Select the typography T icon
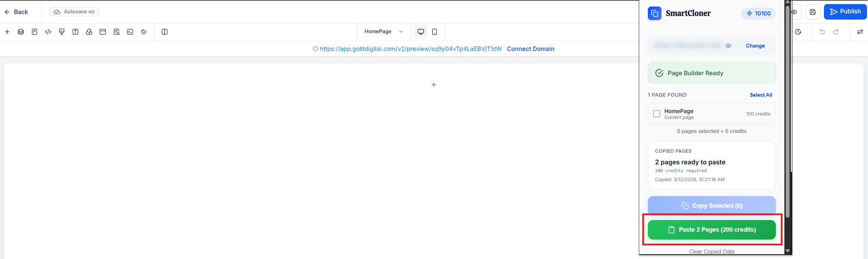The image size is (868, 259). (75, 32)
